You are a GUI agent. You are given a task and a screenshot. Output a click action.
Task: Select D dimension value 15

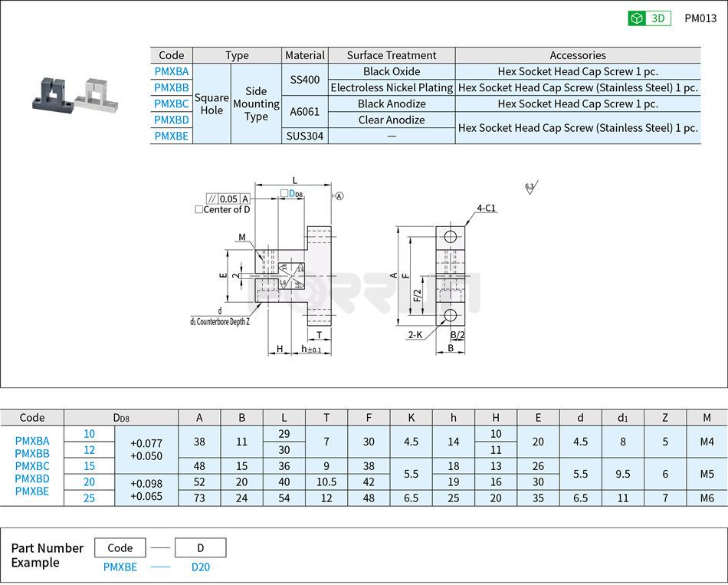(90, 466)
